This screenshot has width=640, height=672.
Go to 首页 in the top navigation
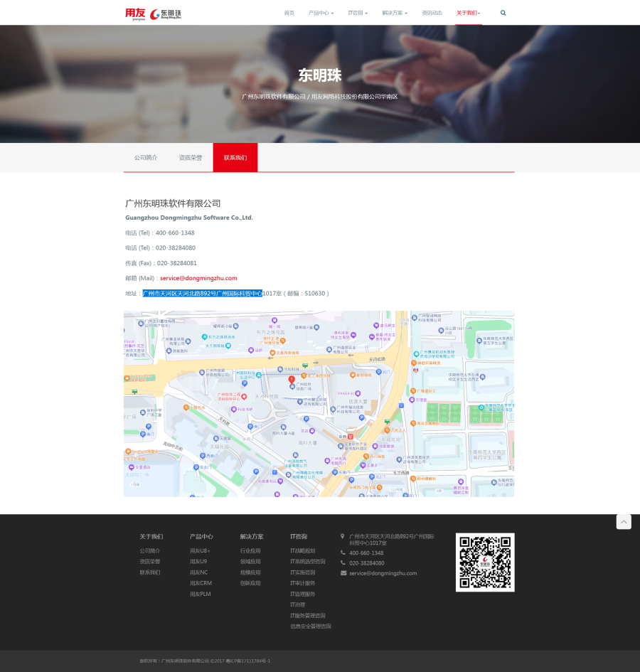289,13
